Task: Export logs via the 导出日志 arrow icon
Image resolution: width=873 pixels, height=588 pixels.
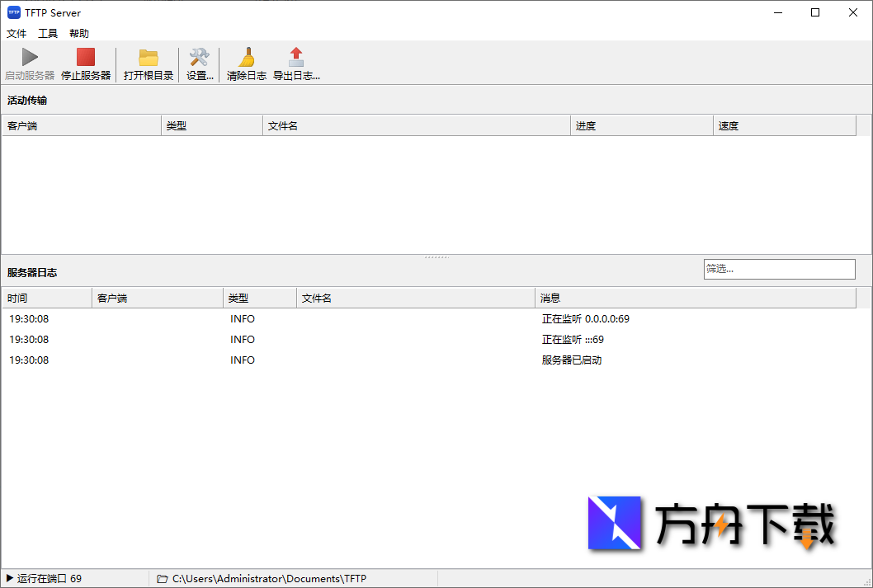Action: point(295,56)
